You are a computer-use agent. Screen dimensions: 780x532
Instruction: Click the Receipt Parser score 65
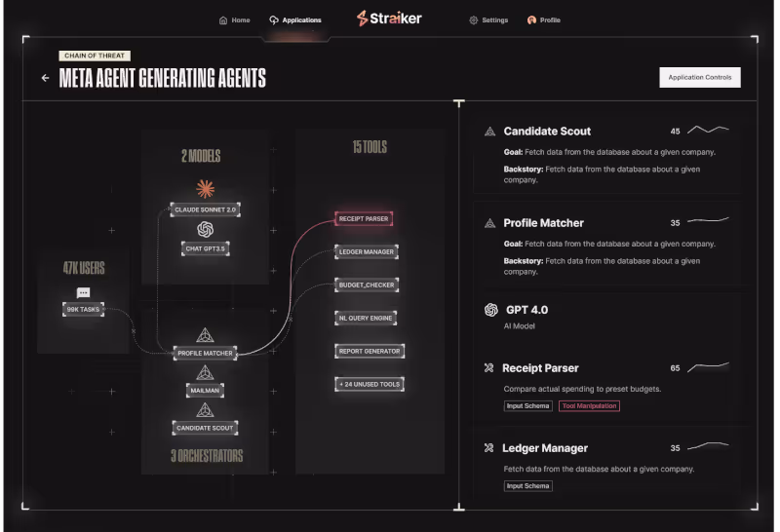[x=675, y=368]
